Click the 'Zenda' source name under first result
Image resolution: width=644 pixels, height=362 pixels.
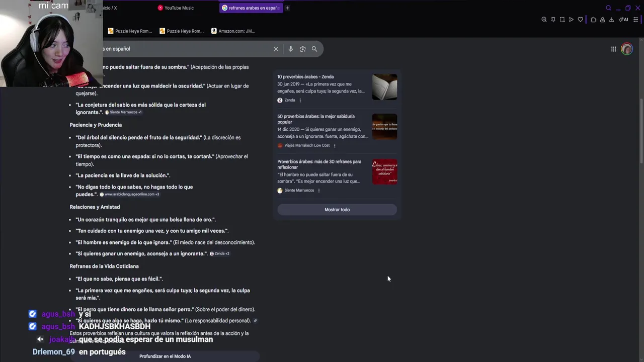[290, 100]
